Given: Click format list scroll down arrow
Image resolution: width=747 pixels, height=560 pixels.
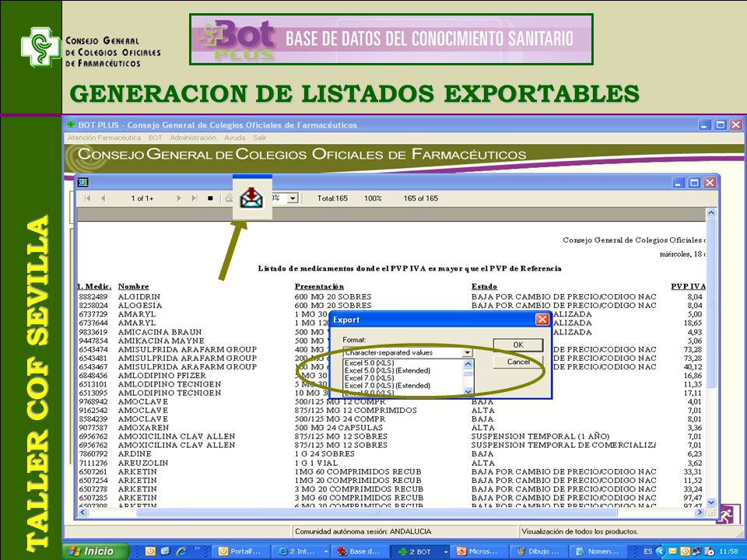Looking at the screenshot, I should click(468, 391).
